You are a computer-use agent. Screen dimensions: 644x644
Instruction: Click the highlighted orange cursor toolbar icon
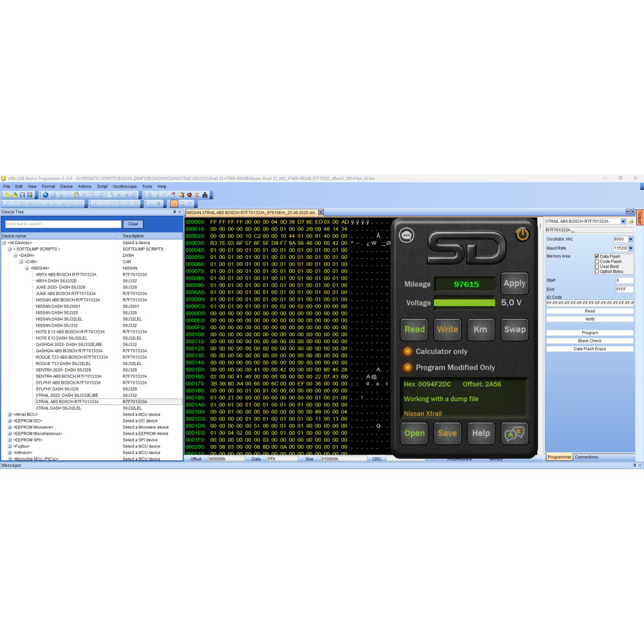pos(174,204)
